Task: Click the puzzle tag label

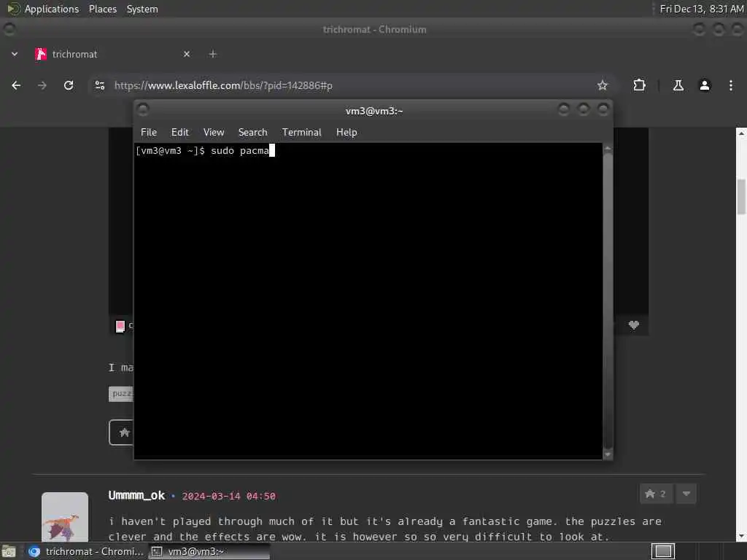Action: point(122,393)
